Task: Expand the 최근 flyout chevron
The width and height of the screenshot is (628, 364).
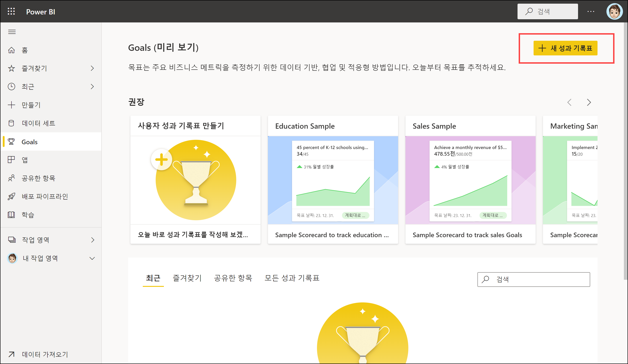Action: [92, 87]
